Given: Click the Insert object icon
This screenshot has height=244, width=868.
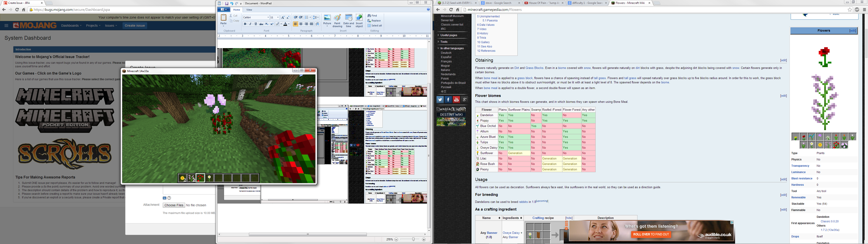Looking at the screenshot, I should [359, 20].
